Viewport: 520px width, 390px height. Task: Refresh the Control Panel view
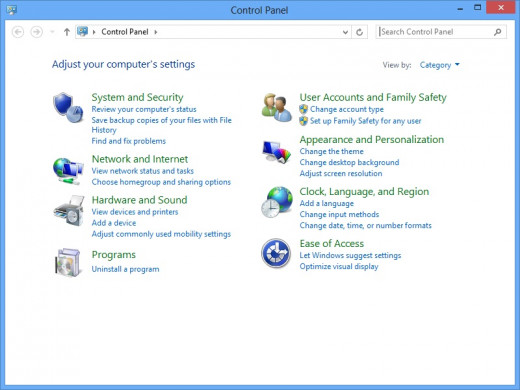point(359,32)
